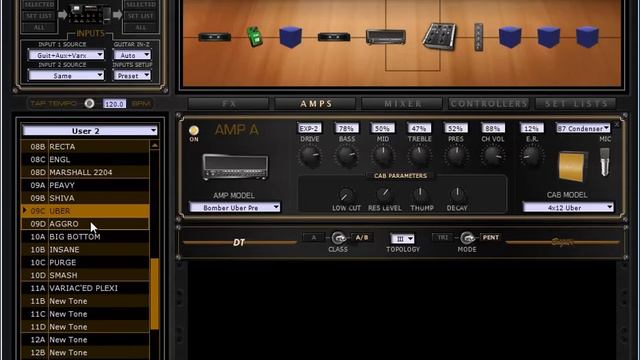
Task: Click the E.R. knob
Action: tap(531, 157)
